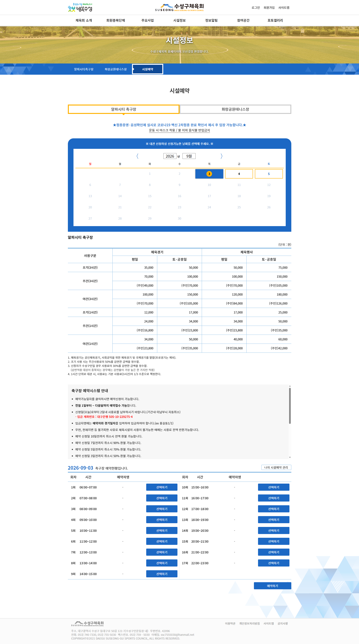The image size is (359, 644).
Task: Click 선택하기 for 4회 09:00~10:00
Action: tap(162, 520)
